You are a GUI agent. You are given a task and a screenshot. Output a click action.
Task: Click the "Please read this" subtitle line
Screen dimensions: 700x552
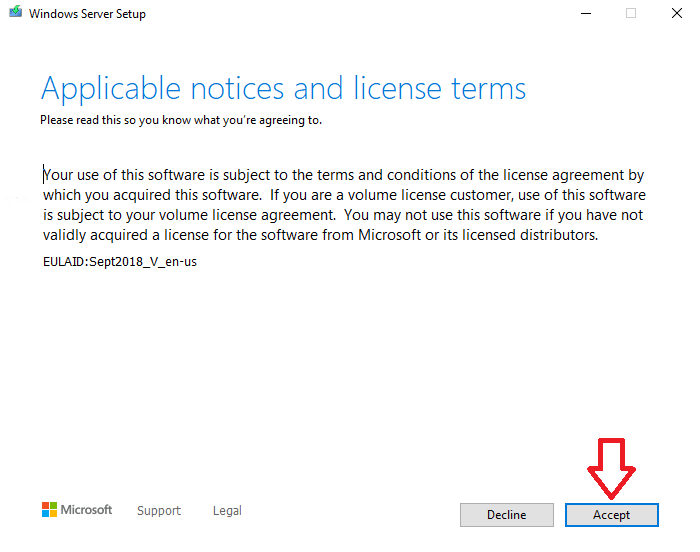point(180,120)
